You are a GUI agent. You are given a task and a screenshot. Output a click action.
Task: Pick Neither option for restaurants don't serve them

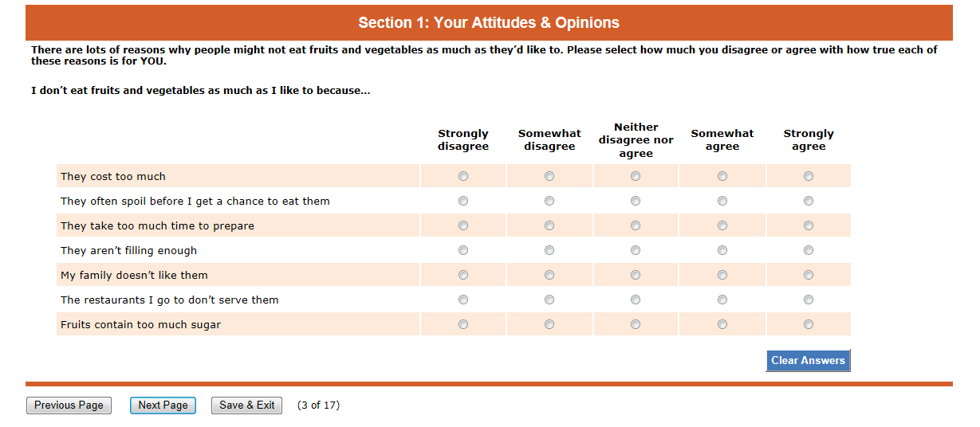pyautogui.click(x=636, y=300)
